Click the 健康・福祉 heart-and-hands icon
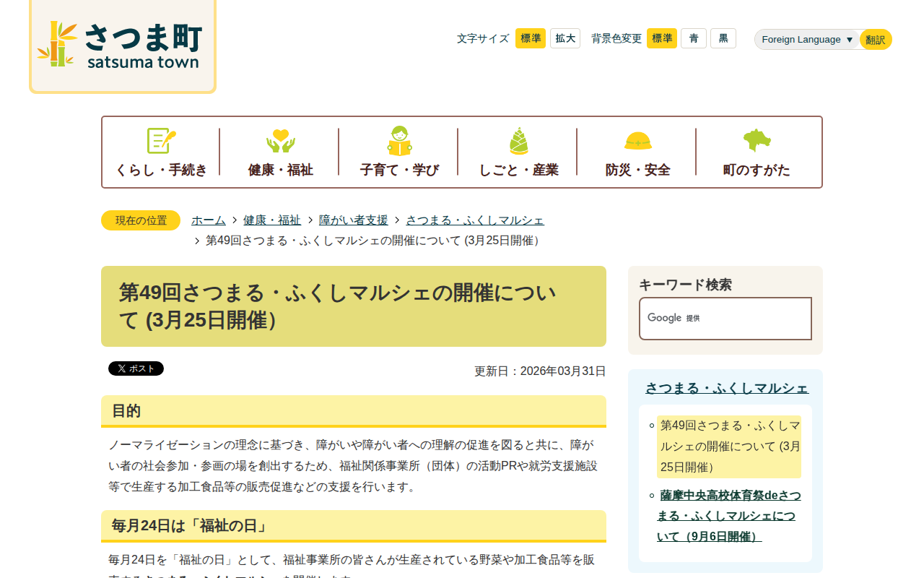Image resolution: width=924 pixels, height=578 pixels. coord(280,141)
